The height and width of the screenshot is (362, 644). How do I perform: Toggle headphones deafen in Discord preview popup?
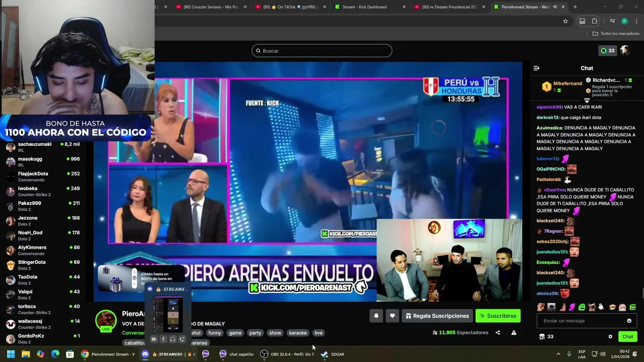173,339
